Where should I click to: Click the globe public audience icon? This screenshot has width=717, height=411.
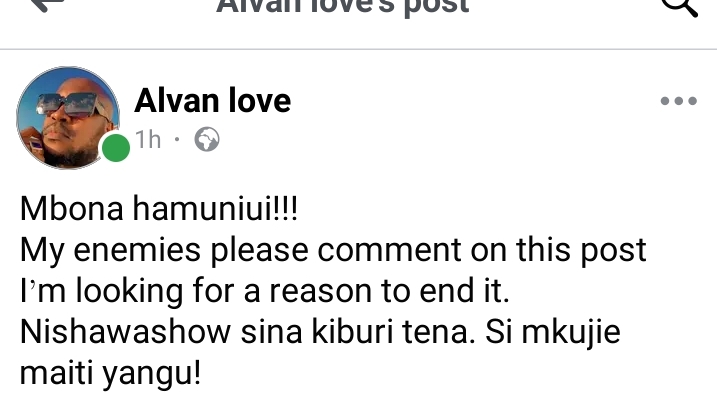tap(207, 139)
